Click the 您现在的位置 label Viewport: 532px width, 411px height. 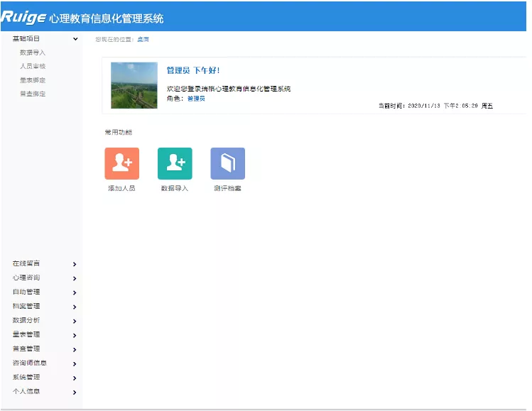click(x=114, y=39)
